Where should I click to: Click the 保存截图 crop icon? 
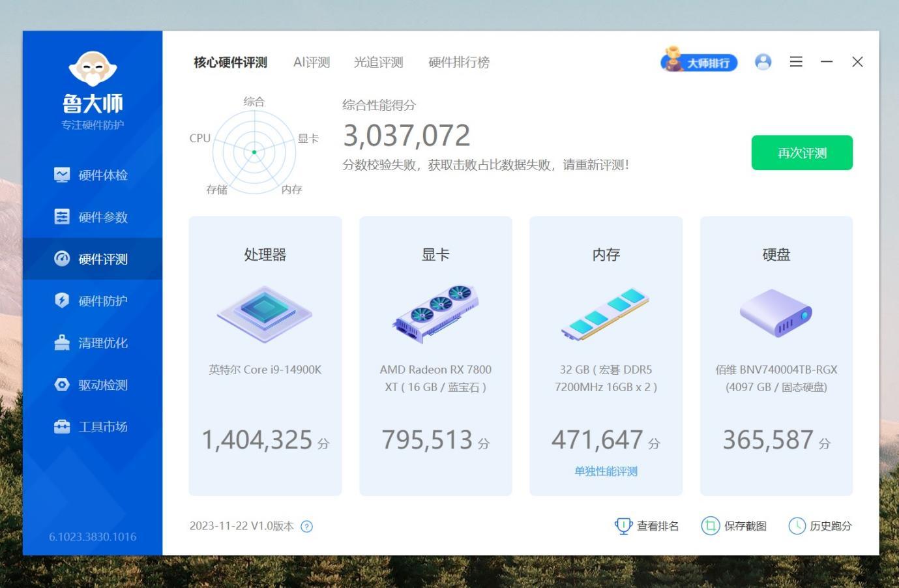pyautogui.click(x=710, y=526)
